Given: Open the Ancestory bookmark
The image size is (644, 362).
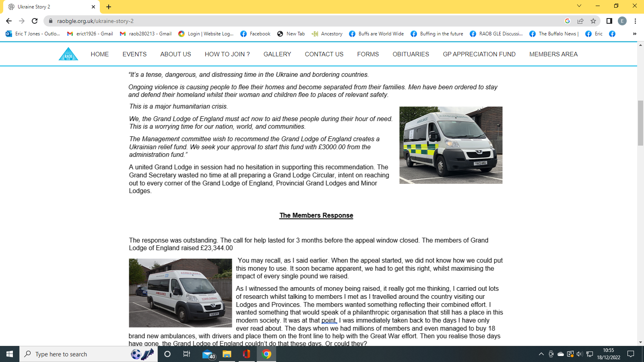Looking at the screenshot, I should point(327,34).
